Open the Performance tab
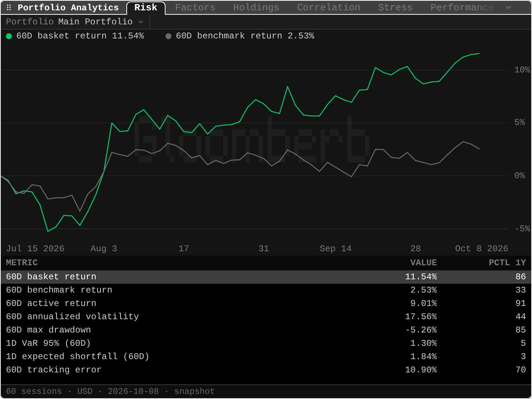Viewport: 532px width, 399px height. [x=462, y=7]
